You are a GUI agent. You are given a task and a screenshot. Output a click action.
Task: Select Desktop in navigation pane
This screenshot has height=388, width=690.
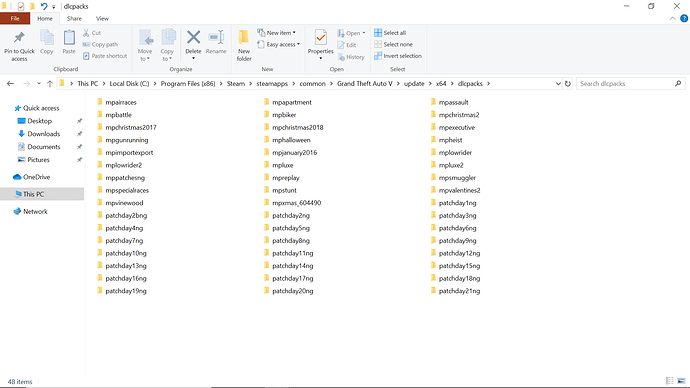(x=40, y=121)
